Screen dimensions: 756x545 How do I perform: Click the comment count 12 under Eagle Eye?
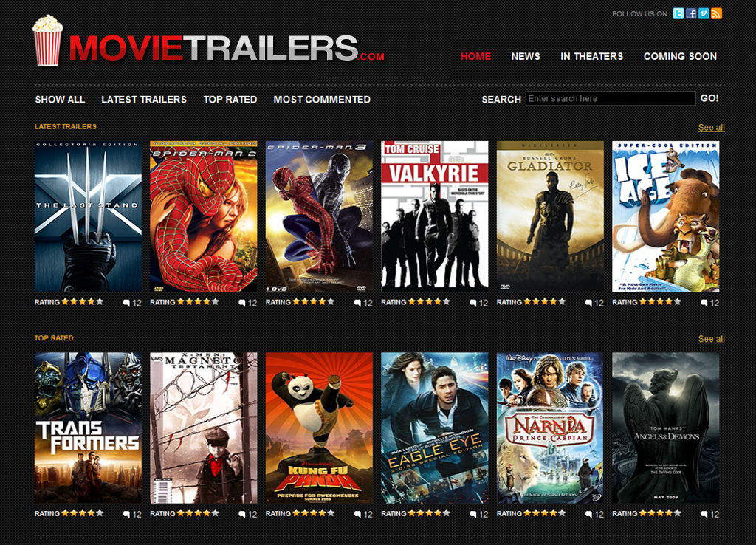click(x=484, y=515)
